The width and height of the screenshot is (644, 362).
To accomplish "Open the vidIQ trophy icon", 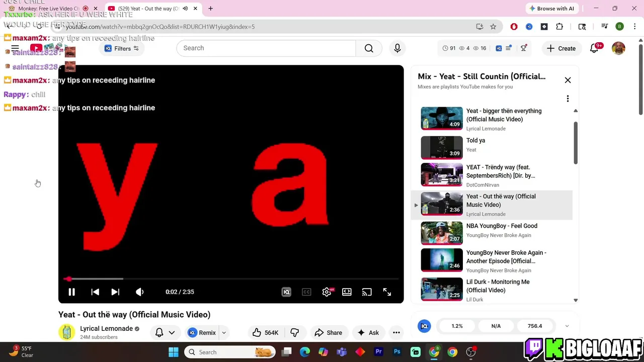I will pyautogui.click(x=524, y=48).
